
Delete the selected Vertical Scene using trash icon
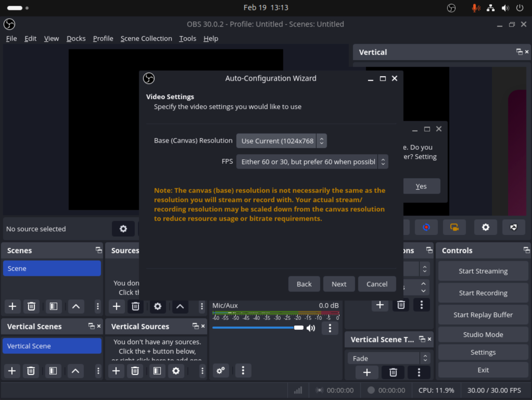pyautogui.click(x=31, y=371)
